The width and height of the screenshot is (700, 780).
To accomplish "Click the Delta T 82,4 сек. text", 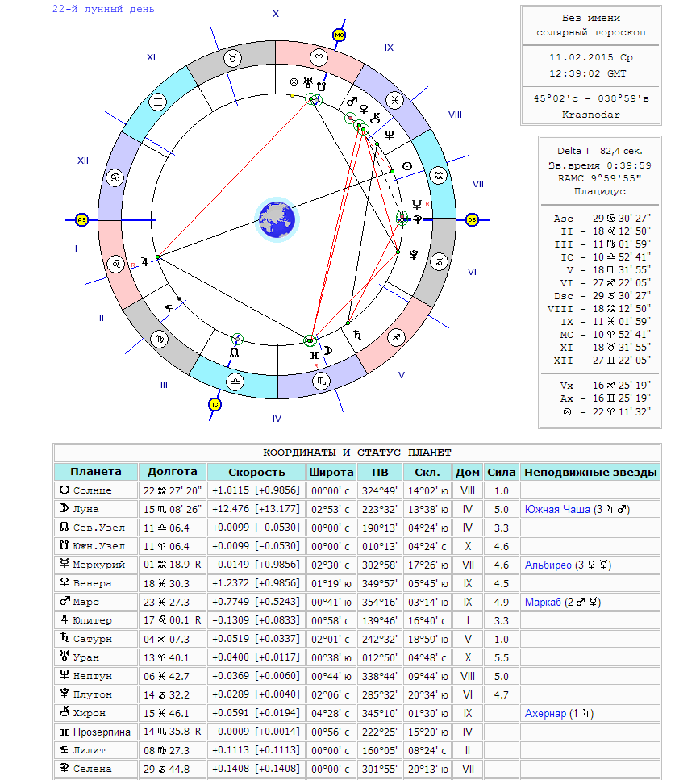I will coord(599,151).
